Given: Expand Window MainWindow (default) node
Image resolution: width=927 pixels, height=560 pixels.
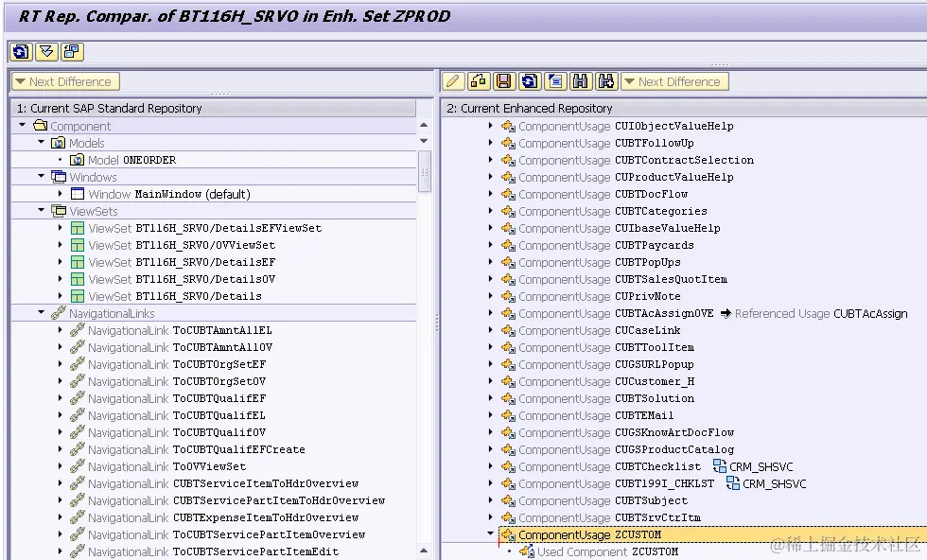Looking at the screenshot, I should (x=61, y=193).
